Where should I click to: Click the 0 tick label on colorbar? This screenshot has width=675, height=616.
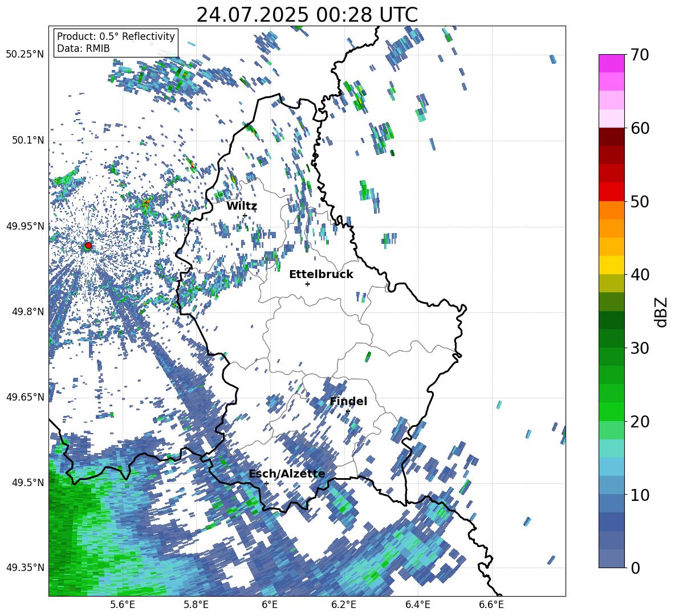635,568
